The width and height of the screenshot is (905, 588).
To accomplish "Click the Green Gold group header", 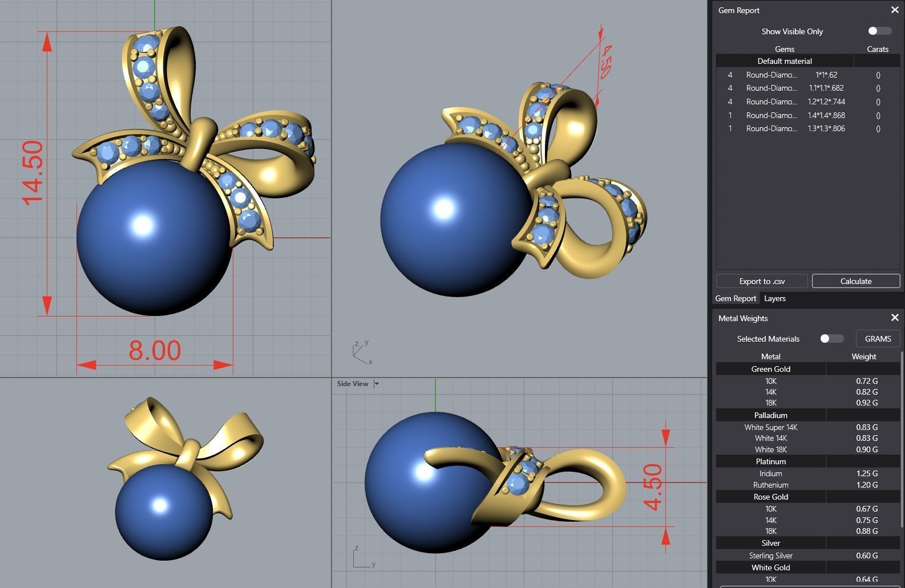I will tap(771, 369).
